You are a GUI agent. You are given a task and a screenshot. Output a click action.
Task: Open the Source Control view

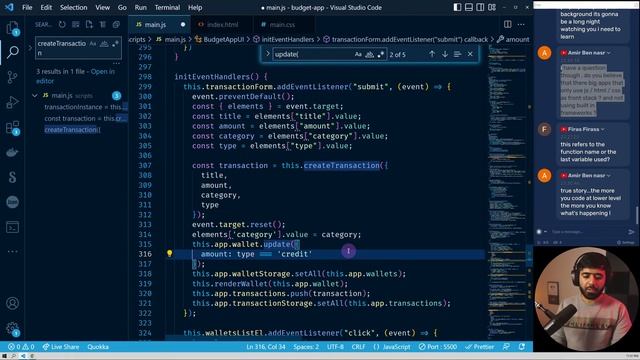click(x=13, y=77)
